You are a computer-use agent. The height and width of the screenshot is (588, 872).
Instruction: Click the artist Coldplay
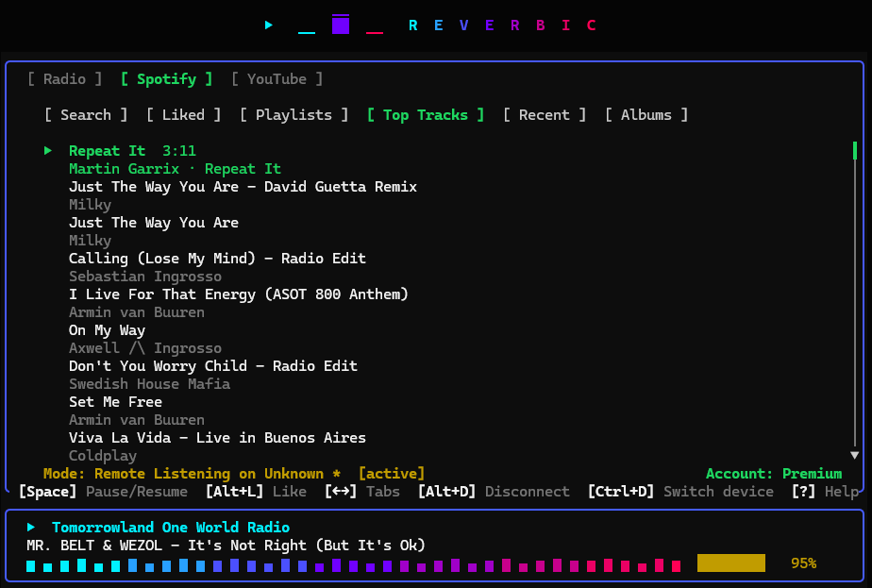tap(102, 456)
